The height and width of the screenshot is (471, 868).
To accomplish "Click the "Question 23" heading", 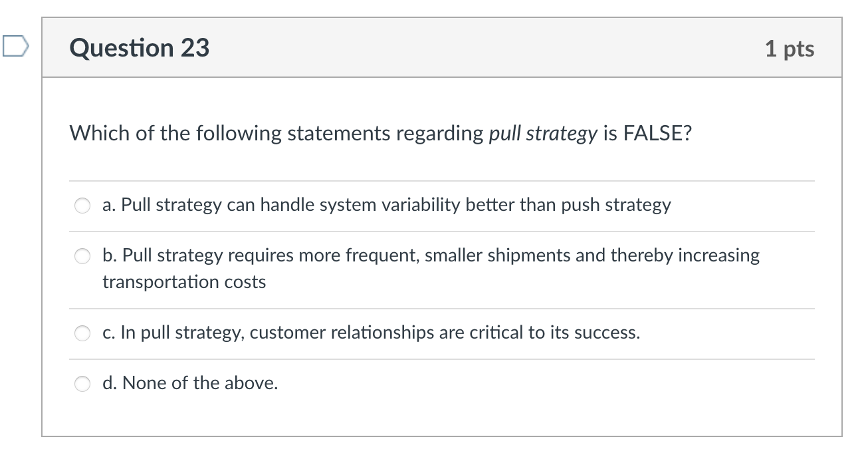I will pyautogui.click(x=140, y=48).
